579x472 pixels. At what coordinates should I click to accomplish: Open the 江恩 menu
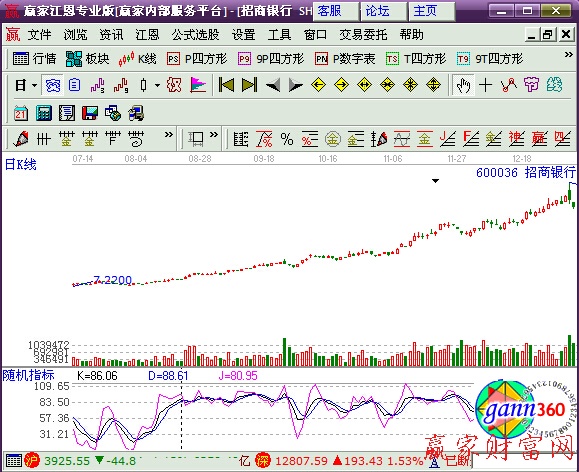tap(147, 35)
